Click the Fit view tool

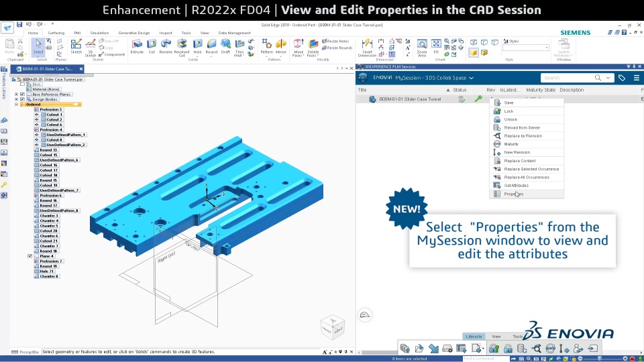click(436, 46)
